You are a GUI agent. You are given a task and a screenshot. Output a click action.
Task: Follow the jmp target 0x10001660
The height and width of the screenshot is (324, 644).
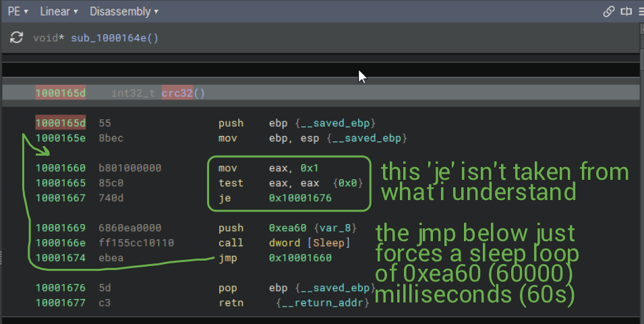coord(300,257)
